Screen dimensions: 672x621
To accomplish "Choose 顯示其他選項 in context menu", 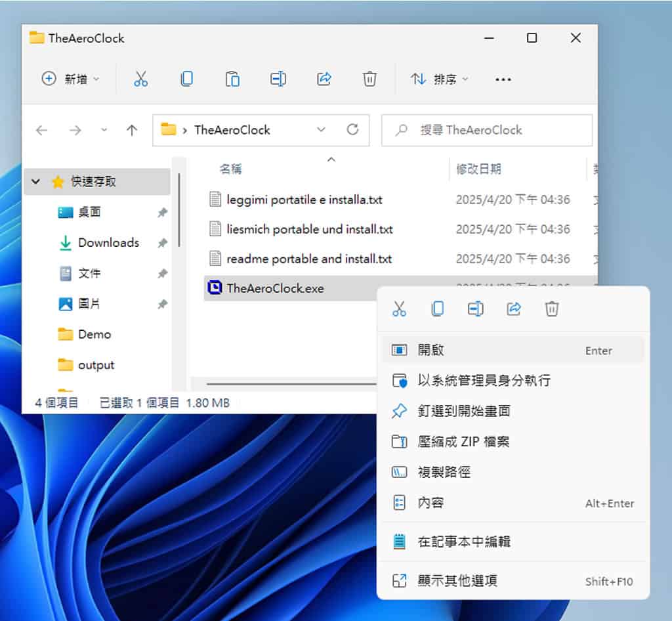I will (513, 581).
